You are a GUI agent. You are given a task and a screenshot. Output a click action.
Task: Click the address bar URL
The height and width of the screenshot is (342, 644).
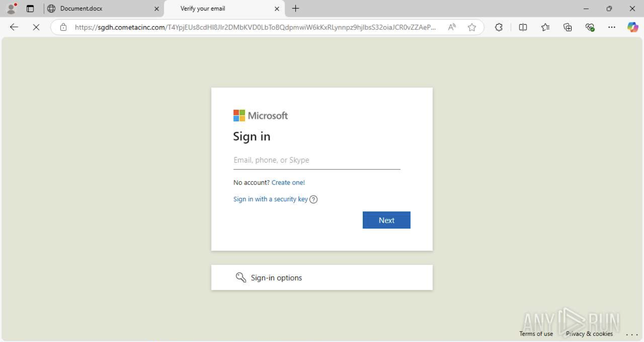[255, 27]
